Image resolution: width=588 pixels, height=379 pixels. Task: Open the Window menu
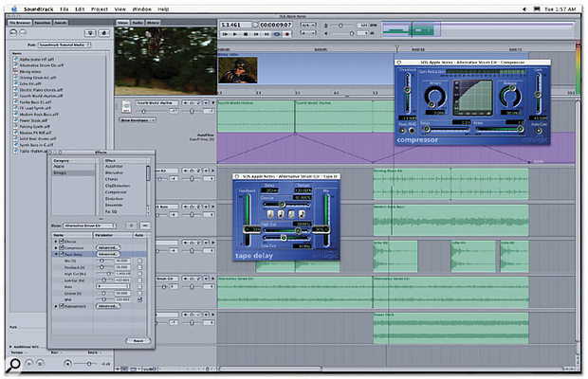[141, 9]
